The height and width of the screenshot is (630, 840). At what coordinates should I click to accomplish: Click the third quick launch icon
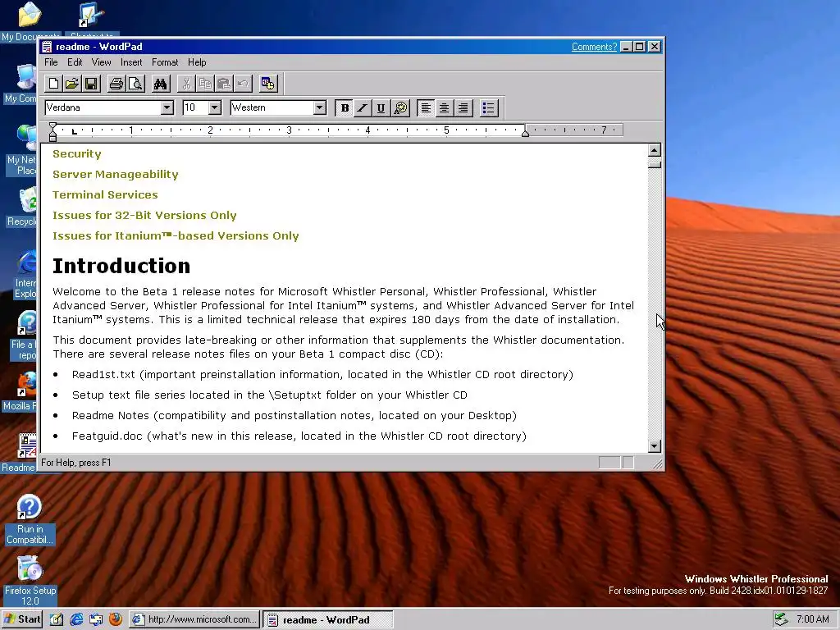tap(96, 619)
